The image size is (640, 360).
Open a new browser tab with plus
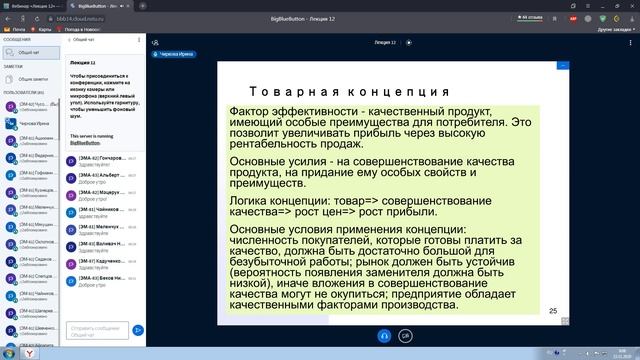click(142, 6)
